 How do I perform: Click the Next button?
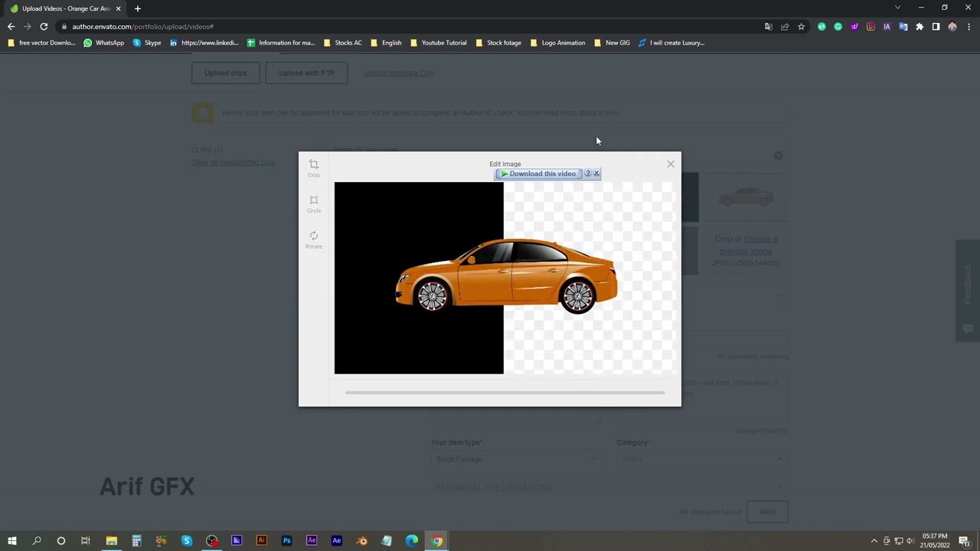pos(767,511)
